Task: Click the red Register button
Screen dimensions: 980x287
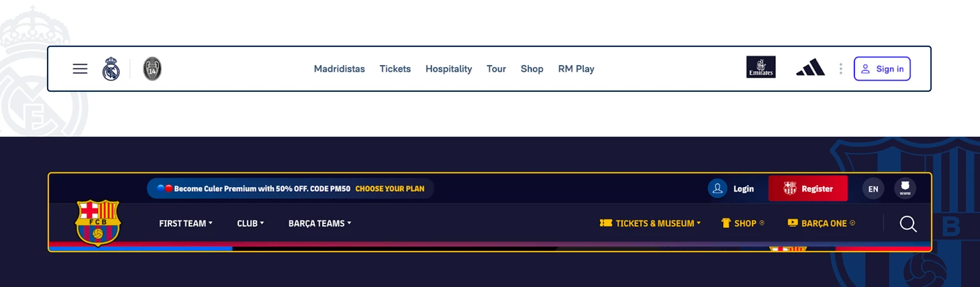Action: click(808, 188)
